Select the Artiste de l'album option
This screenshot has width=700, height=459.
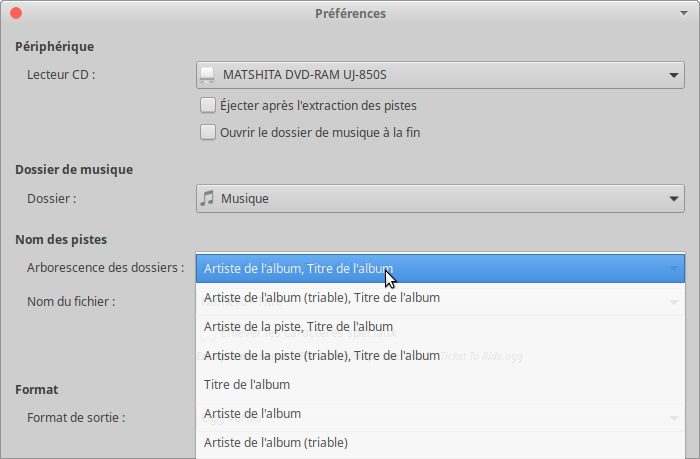440,413
